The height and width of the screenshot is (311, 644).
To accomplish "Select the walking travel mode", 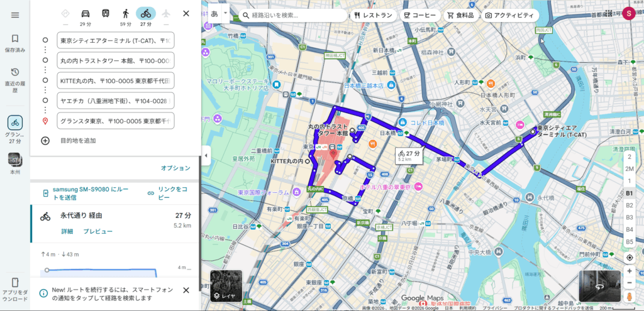I will [126, 13].
